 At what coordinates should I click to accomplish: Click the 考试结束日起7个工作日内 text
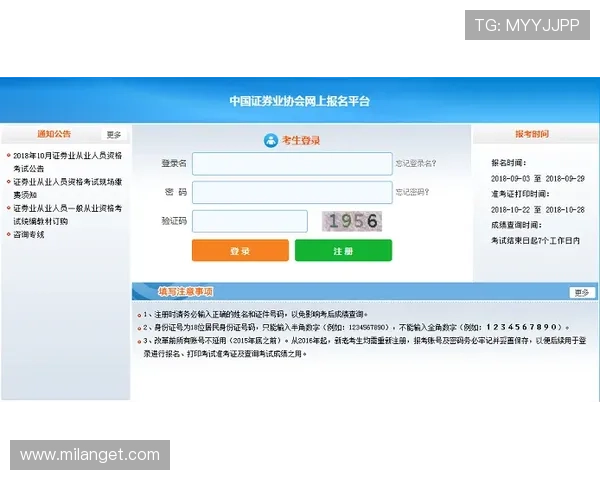(535, 240)
